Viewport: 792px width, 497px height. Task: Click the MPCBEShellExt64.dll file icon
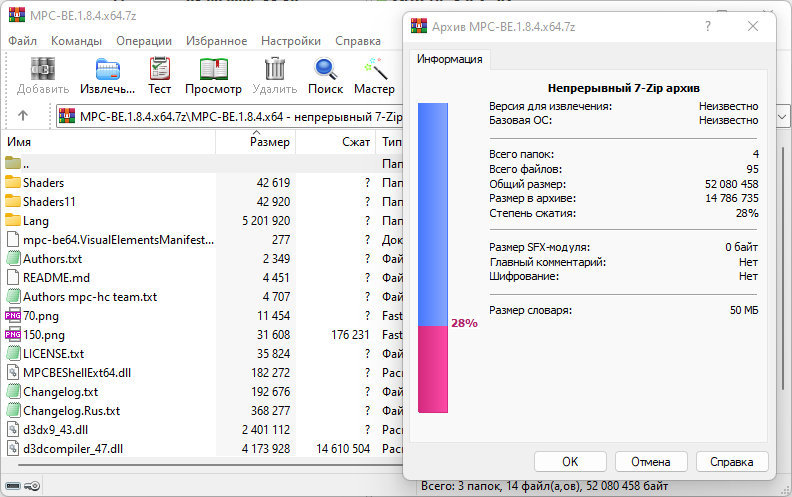13,373
